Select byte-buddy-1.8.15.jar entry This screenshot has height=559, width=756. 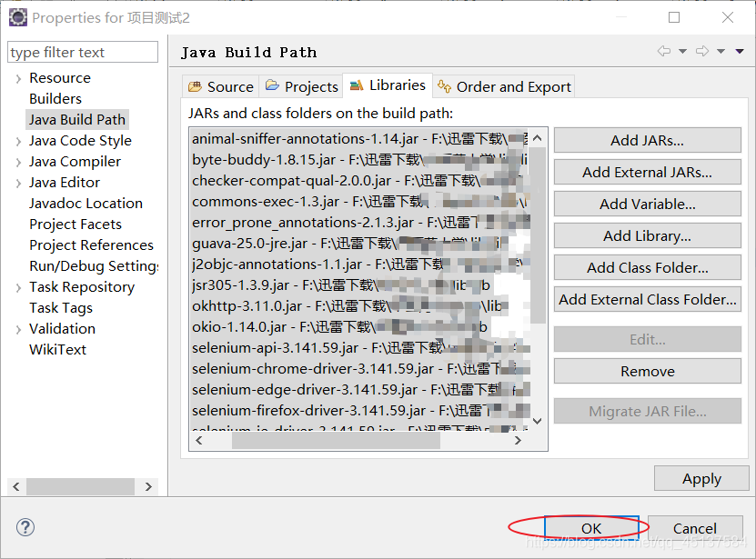click(x=359, y=159)
